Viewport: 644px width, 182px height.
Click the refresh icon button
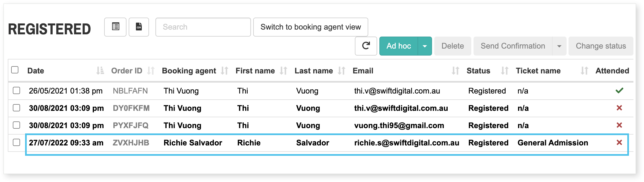click(x=366, y=46)
